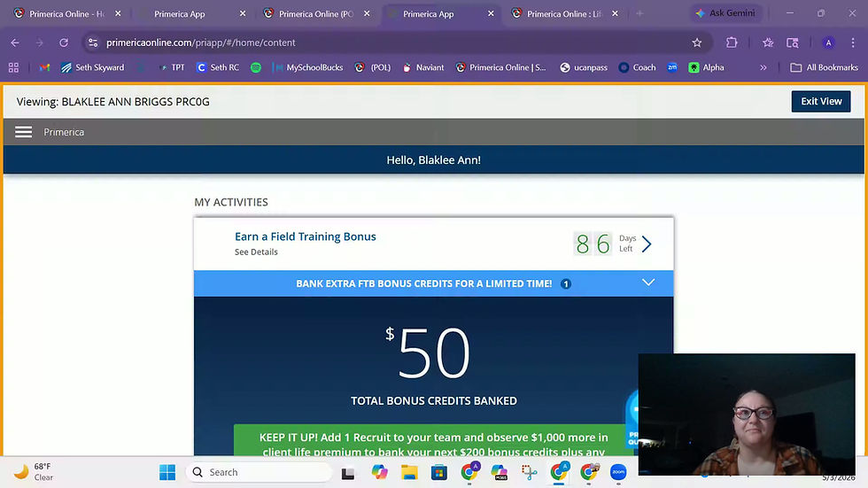Click Ask Gemini button

[x=725, y=13]
